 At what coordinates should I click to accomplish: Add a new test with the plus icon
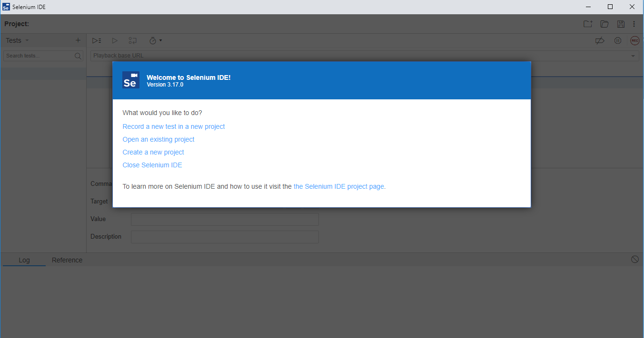pyautogui.click(x=78, y=40)
